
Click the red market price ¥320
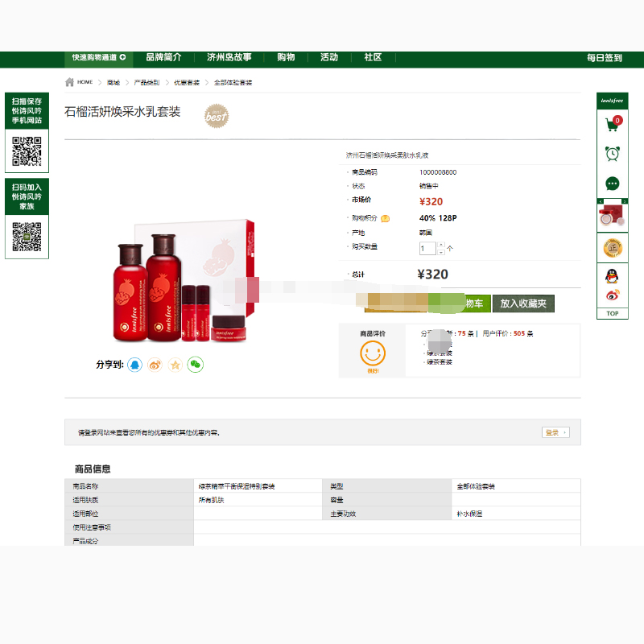[431, 202]
